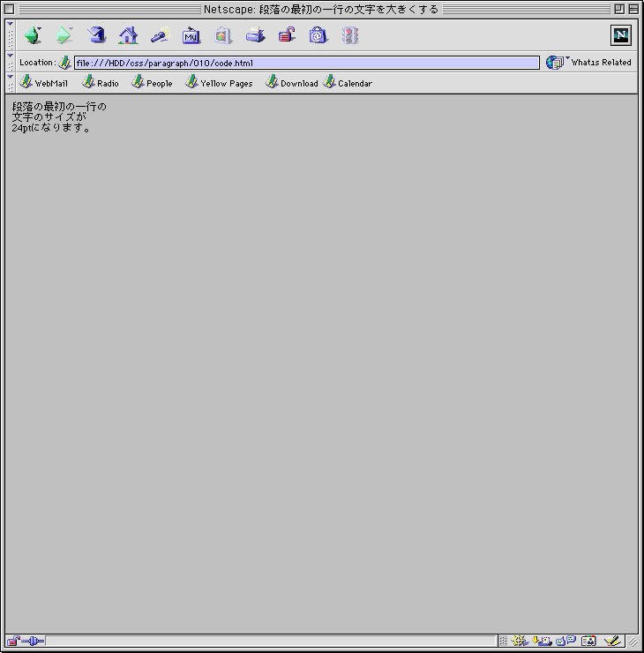Stop loading with the traffic light icon
This screenshot has height=653, width=644.
350,35
